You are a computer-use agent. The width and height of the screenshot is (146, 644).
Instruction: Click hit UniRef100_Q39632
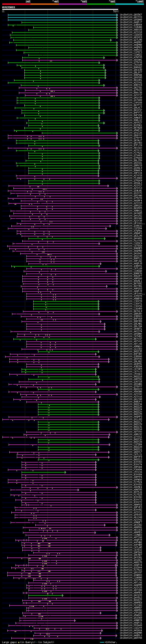[131, 226]
